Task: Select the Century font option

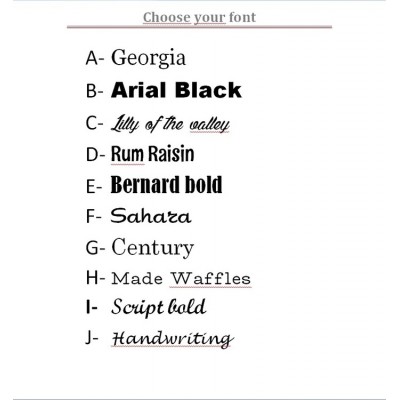Action: pos(152,248)
